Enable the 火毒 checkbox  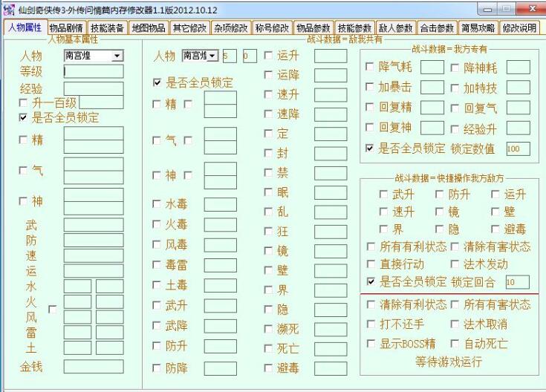click(x=157, y=224)
